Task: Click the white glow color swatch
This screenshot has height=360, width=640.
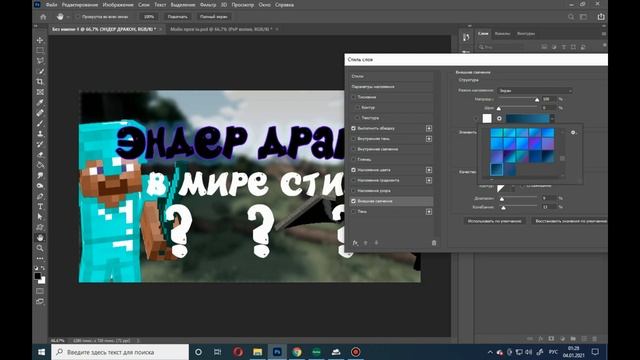Action: pyautogui.click(x=487, y=118)
